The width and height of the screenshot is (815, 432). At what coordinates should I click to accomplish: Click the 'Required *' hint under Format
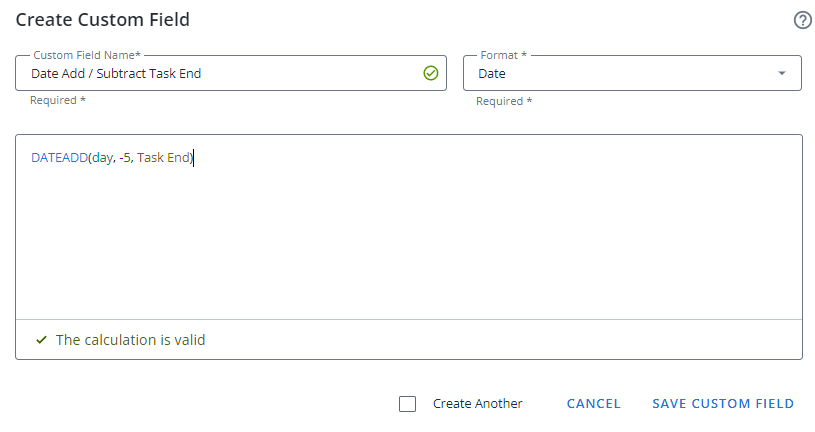coord(504,101)
